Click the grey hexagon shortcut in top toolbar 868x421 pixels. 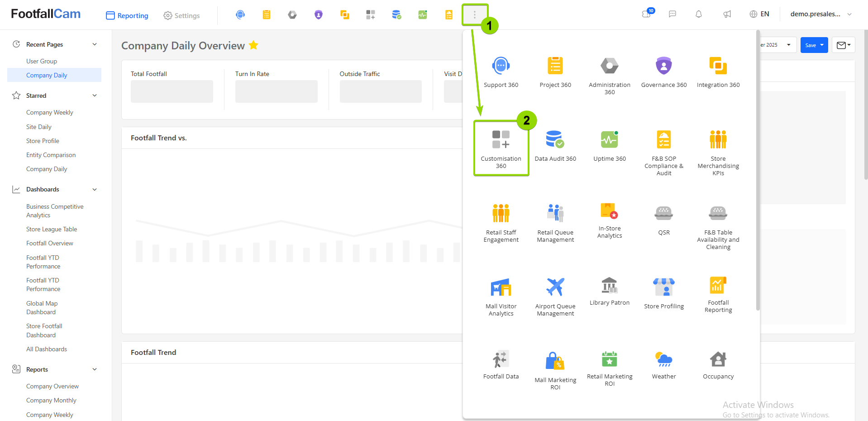[x=292, y=15]
